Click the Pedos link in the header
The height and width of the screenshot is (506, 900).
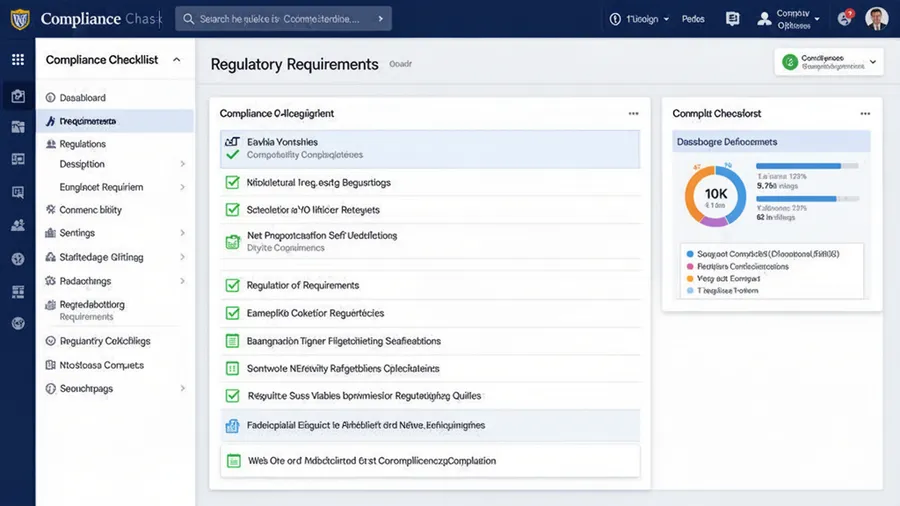(693, 19)
